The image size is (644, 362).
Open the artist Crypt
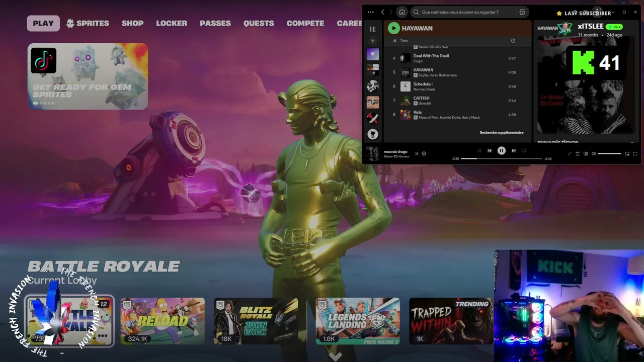[x=418, y=61]
